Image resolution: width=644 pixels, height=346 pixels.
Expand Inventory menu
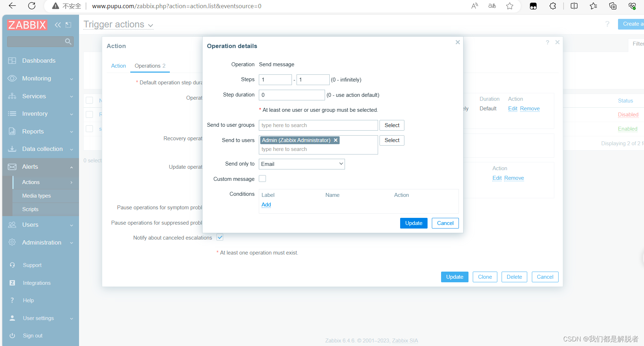click(x=41, y=114)
